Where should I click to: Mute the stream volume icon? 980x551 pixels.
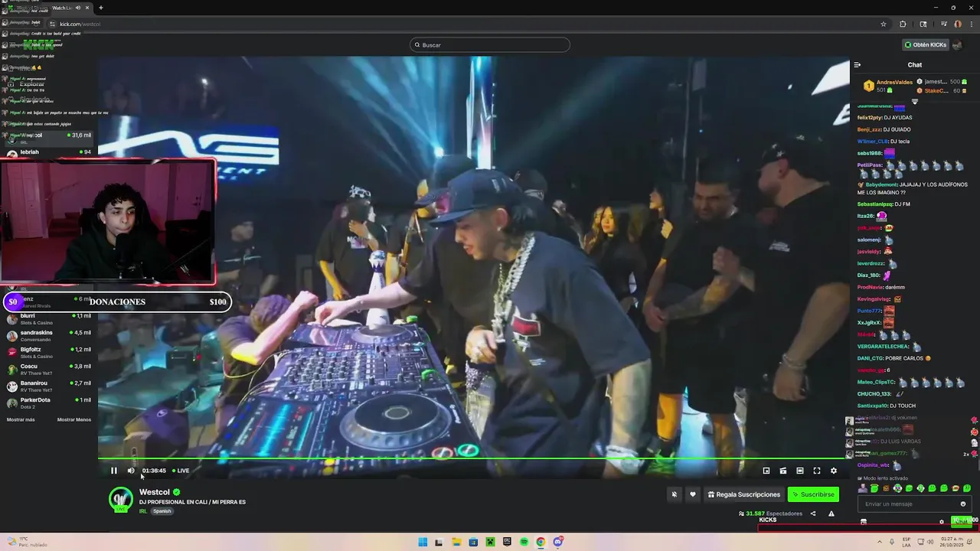(x=131, y=471)
